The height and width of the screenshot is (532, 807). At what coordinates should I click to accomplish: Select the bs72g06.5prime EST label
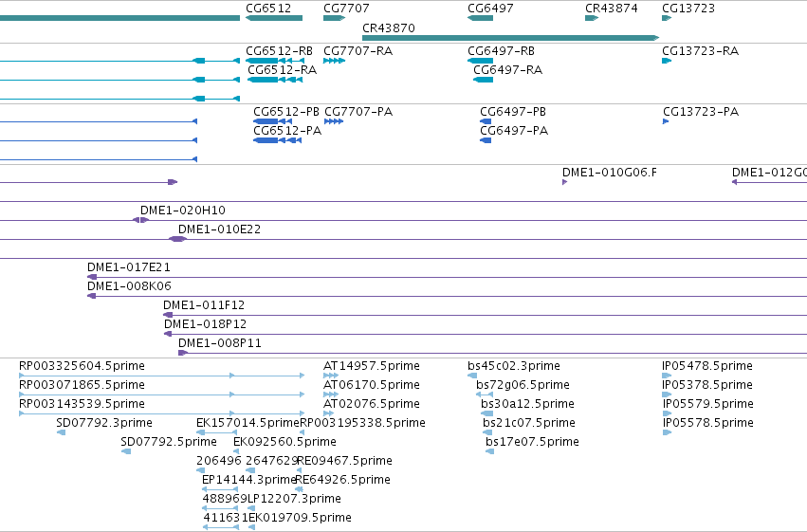click(523, 385)
